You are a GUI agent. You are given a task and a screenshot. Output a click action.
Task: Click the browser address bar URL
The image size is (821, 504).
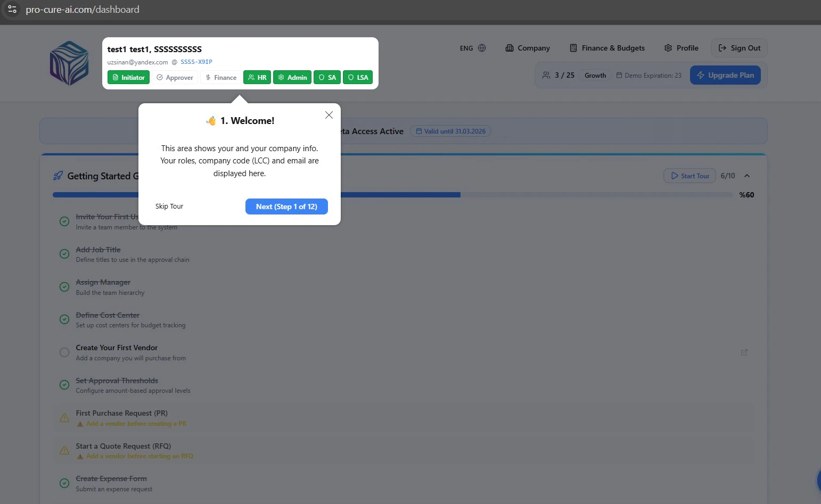tap(83, 10)
